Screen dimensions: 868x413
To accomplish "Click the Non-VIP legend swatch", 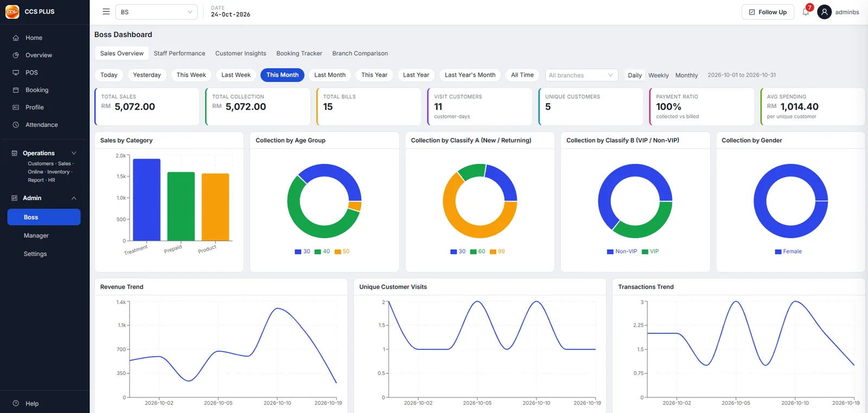I will (610, 252).
